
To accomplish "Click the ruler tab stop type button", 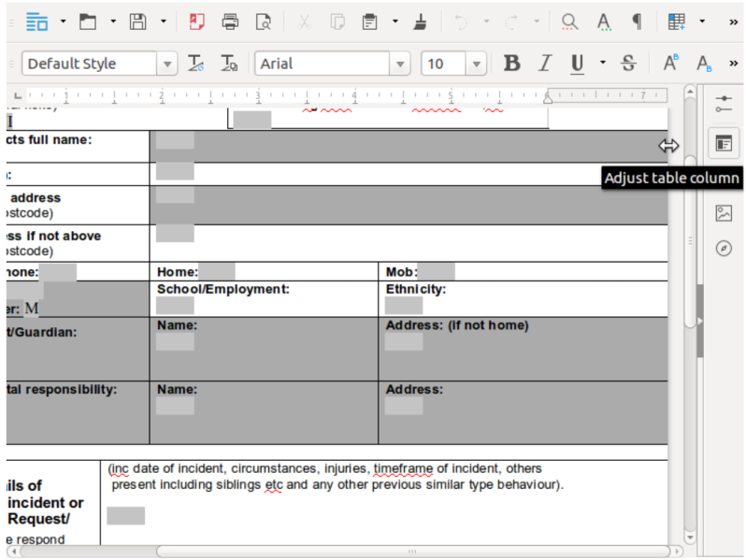I will pos(18,95).
